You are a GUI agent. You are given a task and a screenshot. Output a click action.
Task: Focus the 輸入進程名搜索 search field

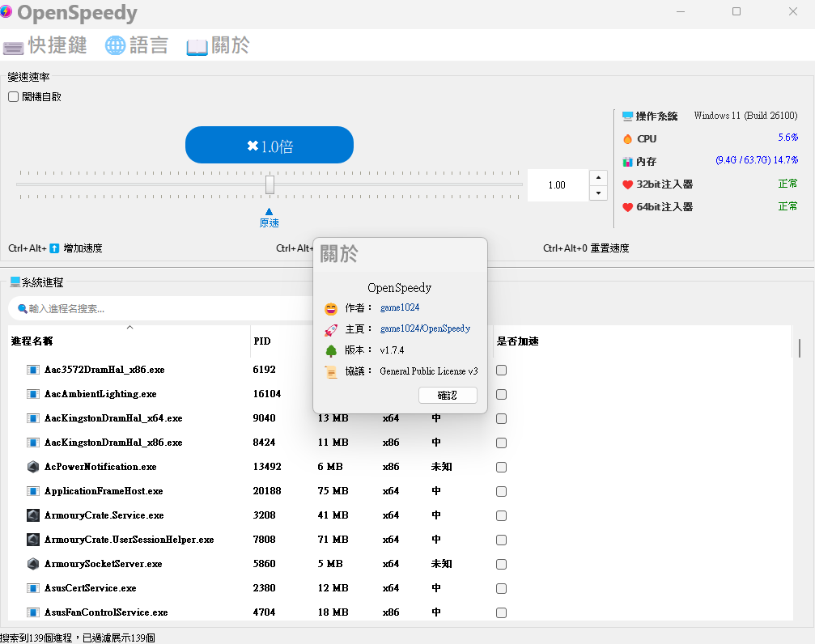(160, 309)
